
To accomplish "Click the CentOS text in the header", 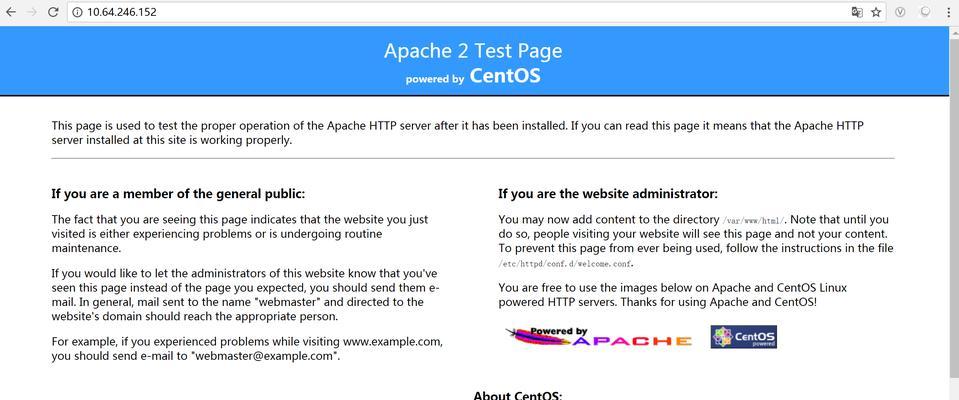I will coord(505,76).
